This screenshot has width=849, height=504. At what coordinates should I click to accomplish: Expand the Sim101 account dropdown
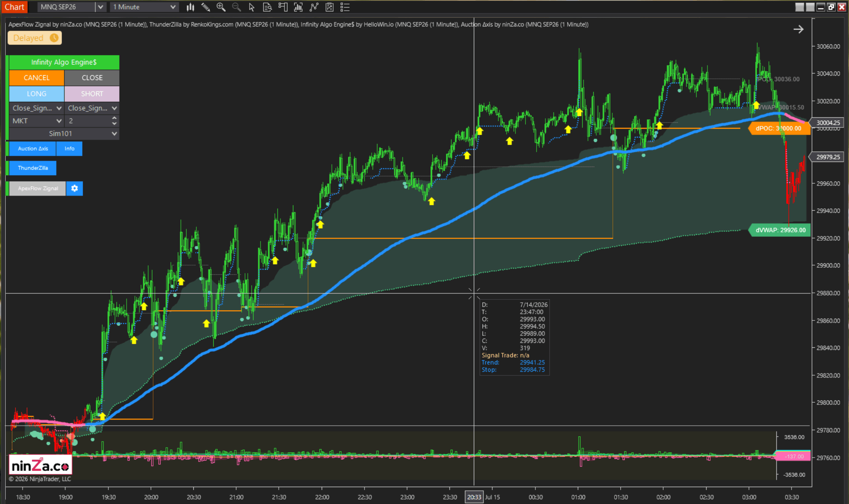(64, 134)
